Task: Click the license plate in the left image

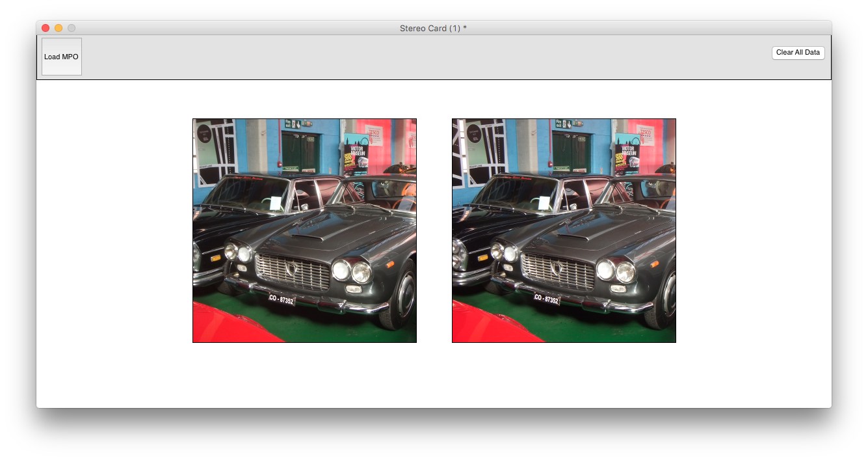Action: (x=282, y=299)
